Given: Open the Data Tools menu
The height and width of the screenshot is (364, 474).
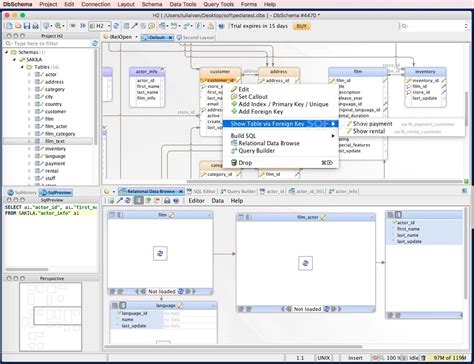Looking at the screenshot, I should click(x=183, y=4).
